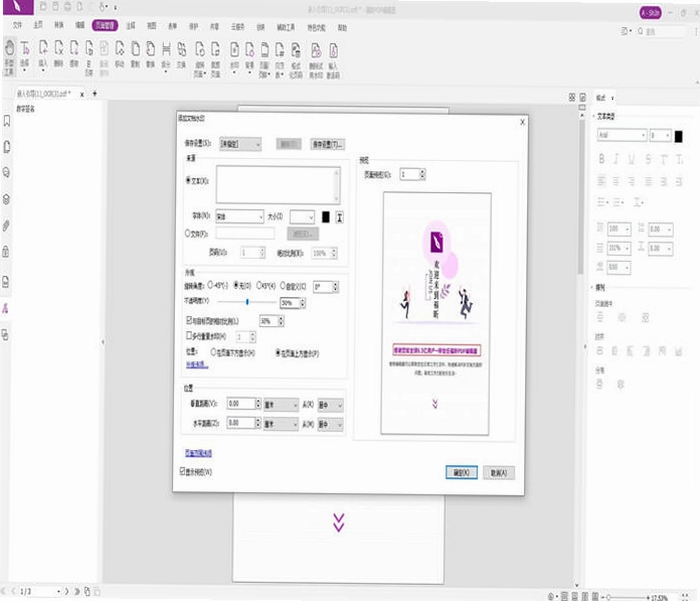This screenshot has height=601, width=700.
Task: Select appear behind page radio button
Action: pyautogui.click(x=214, y=352)
